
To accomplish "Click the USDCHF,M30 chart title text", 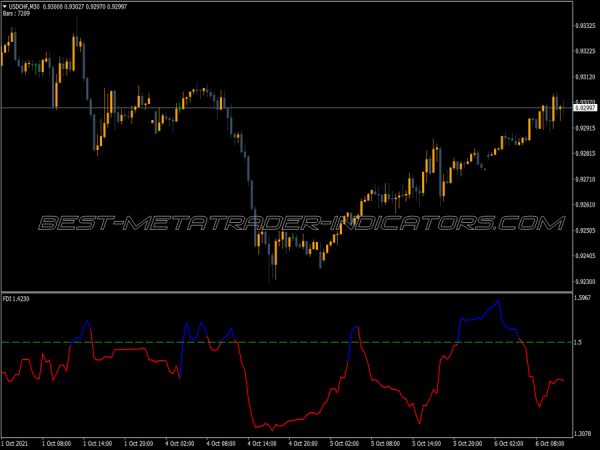I will [x=24, y=7].
